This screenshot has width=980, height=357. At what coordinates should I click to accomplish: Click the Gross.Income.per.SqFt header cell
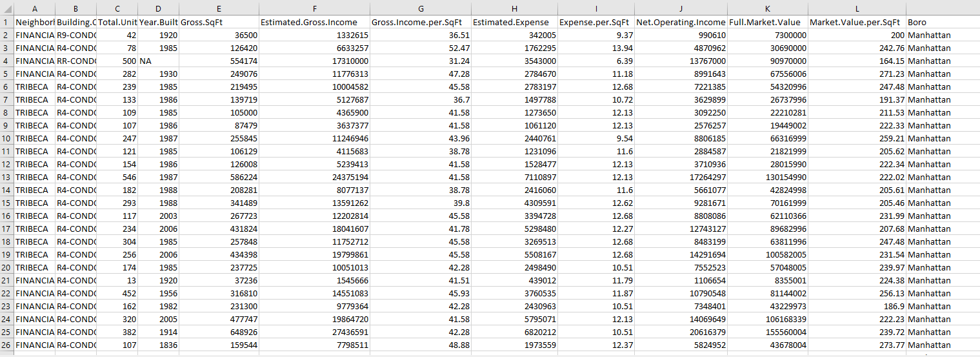421,22
